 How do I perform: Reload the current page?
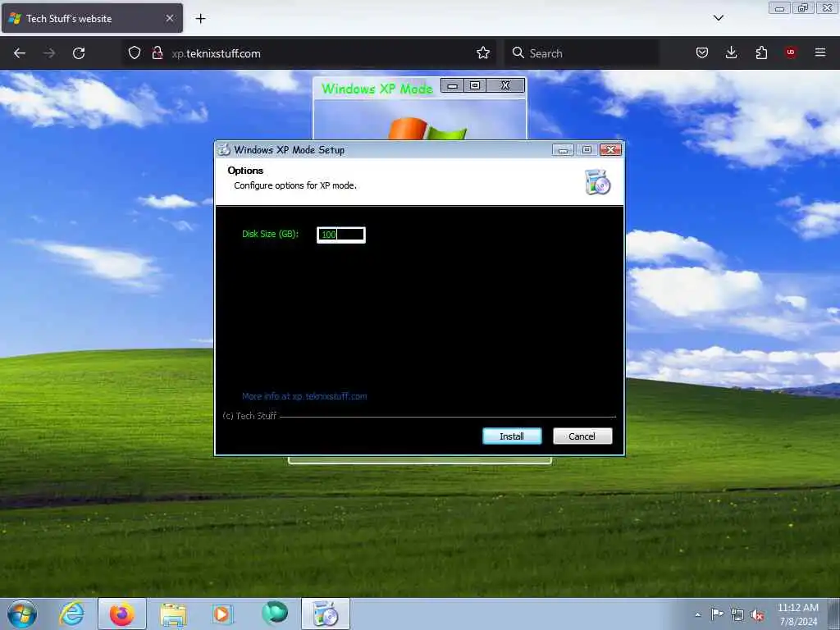point(79,53)
